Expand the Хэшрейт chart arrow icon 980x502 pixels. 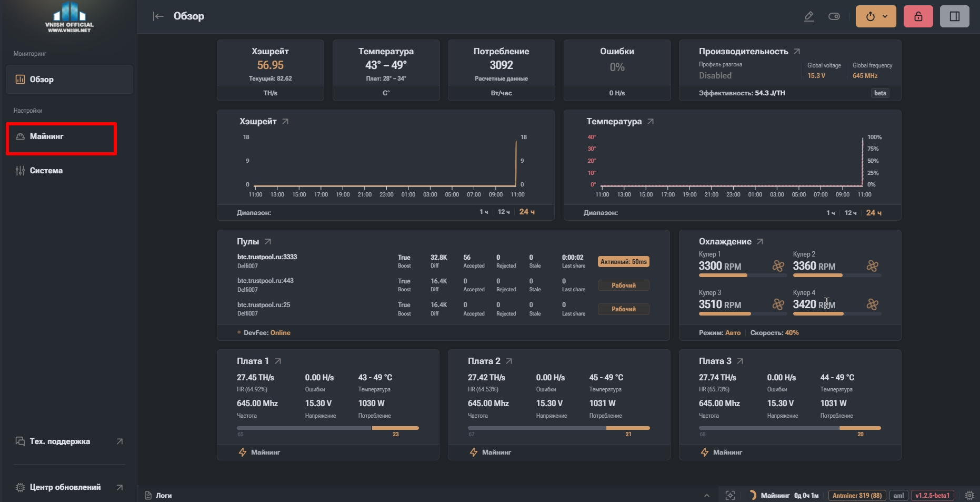point(285,121)
